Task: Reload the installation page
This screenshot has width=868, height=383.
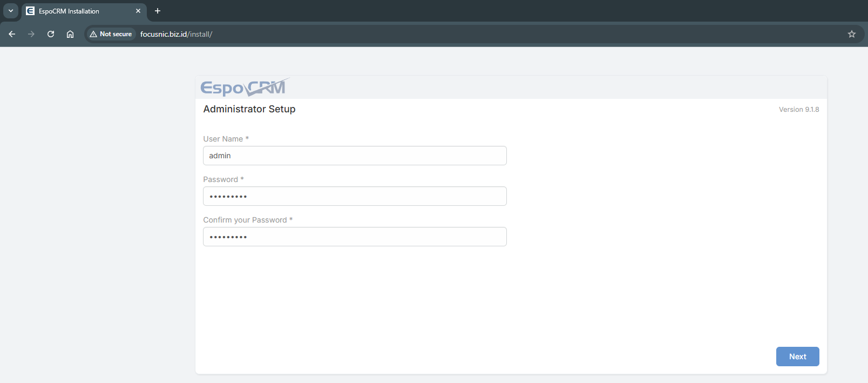Action: (x=51, y=34)
